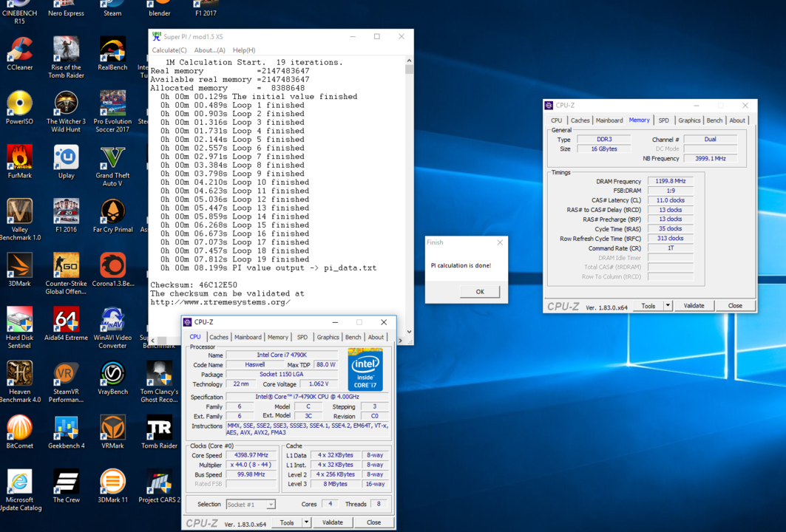Launch Aida64 Extreme desktop icon
The width and height of the screenshot is (786, 532).
click(x=66, y=324)
